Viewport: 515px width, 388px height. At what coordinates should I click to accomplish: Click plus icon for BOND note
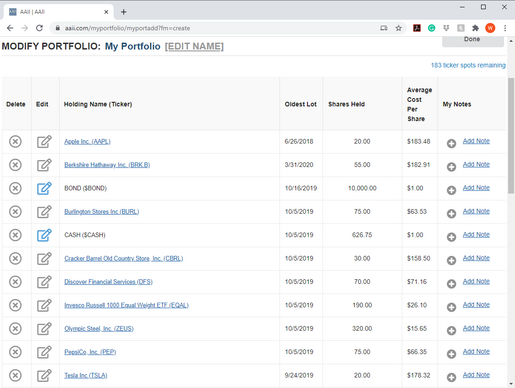[451, 190]
